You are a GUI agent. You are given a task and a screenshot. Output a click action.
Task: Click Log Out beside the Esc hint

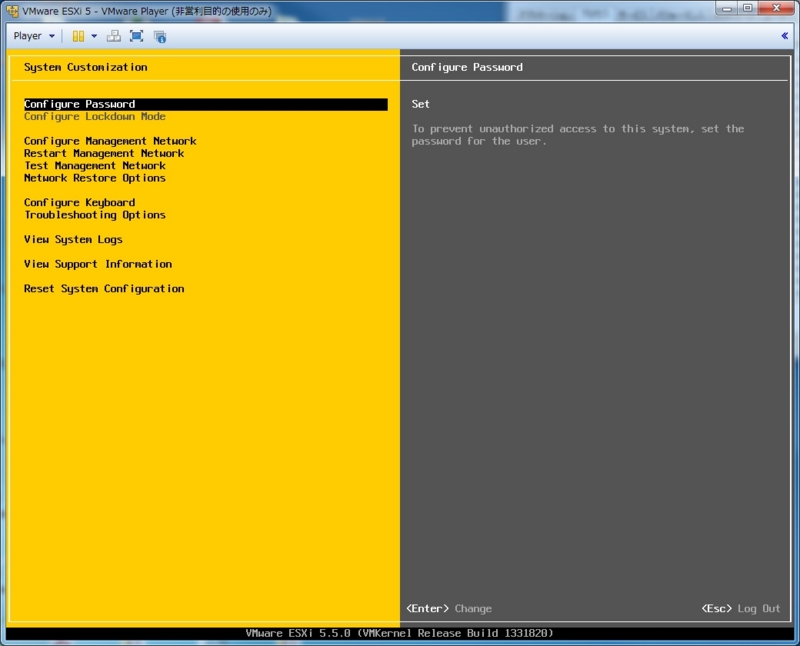pyautogui.click(x=758, y=608)
